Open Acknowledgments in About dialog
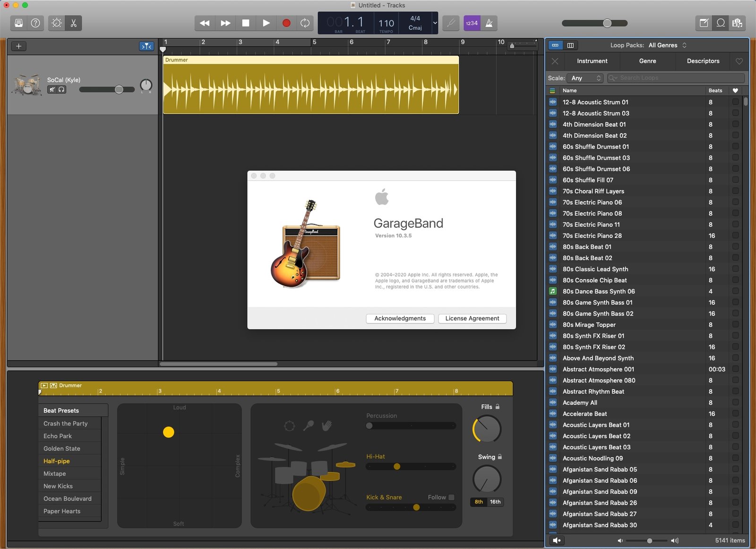 coord(400,319)
